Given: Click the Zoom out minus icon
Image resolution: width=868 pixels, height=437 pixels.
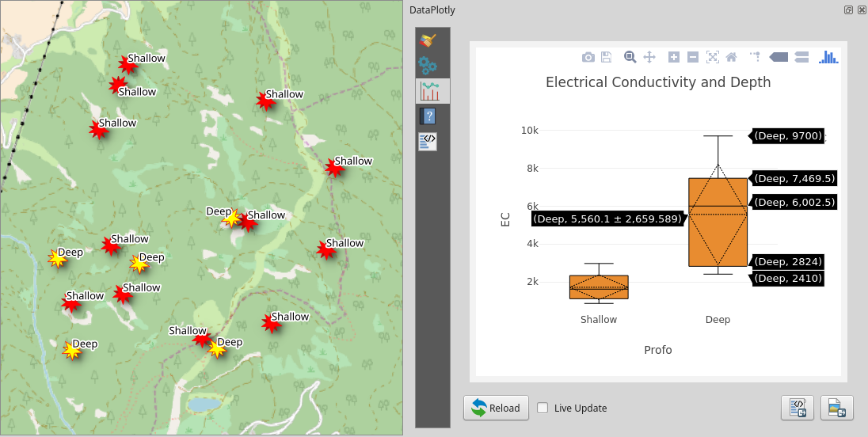Looking at the screenshot, I should (x=693, y=57).
